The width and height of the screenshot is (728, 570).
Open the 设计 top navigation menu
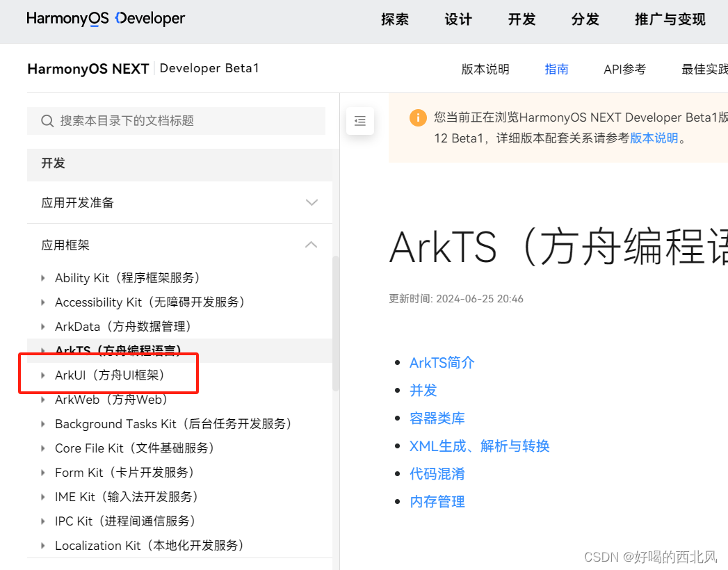(458, 19)
